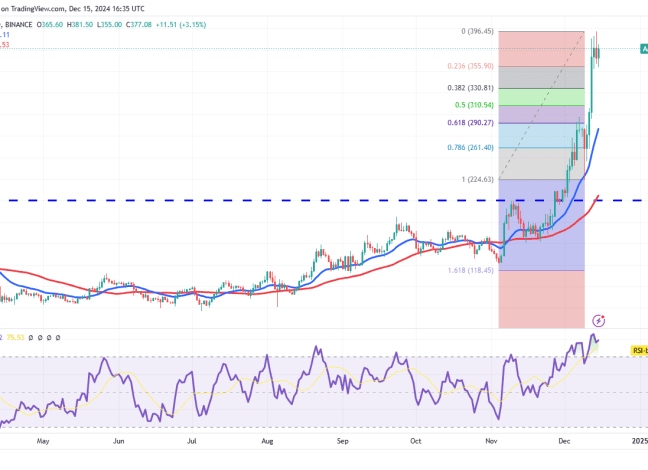Click the first icon in the RSI legend row
Image resolution: width=648 pixels, height=470 pixels.
click(x=33, y=337)
